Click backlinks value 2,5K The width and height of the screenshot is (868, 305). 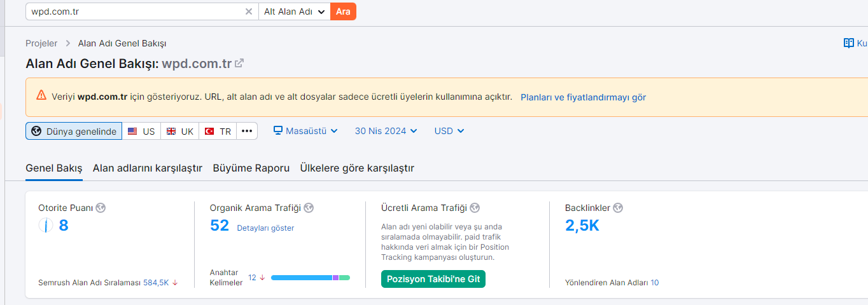coord(582,226)
